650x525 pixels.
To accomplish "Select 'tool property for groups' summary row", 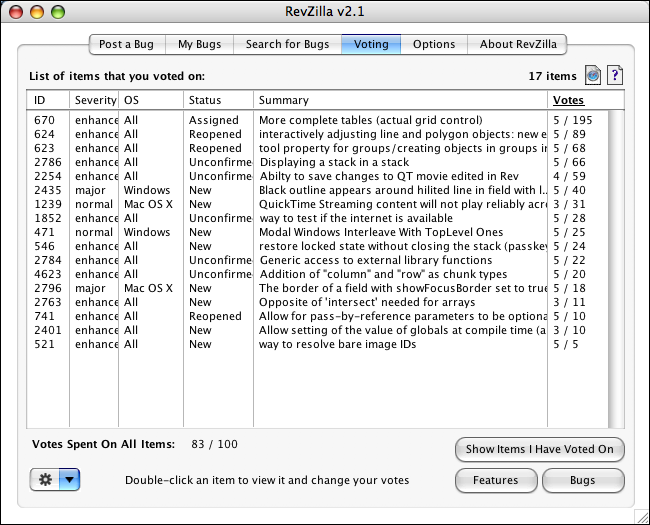I will coord(318,148).
